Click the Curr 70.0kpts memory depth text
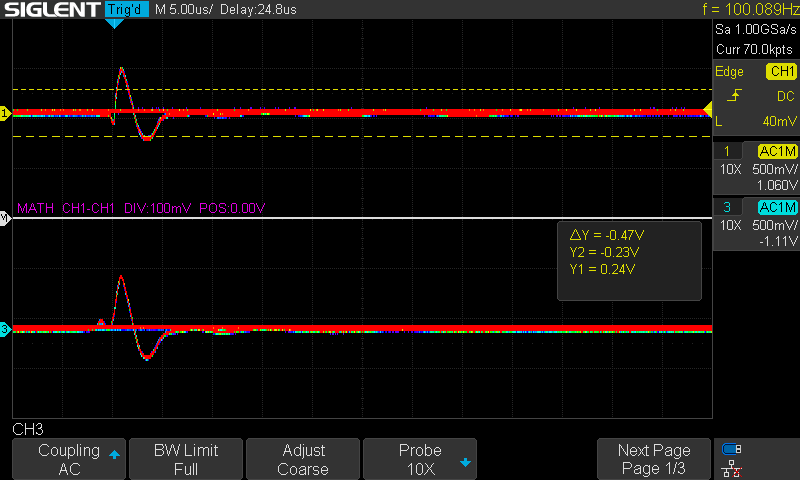The height and width of the screenshot is (480, 800). pos(754,49)
